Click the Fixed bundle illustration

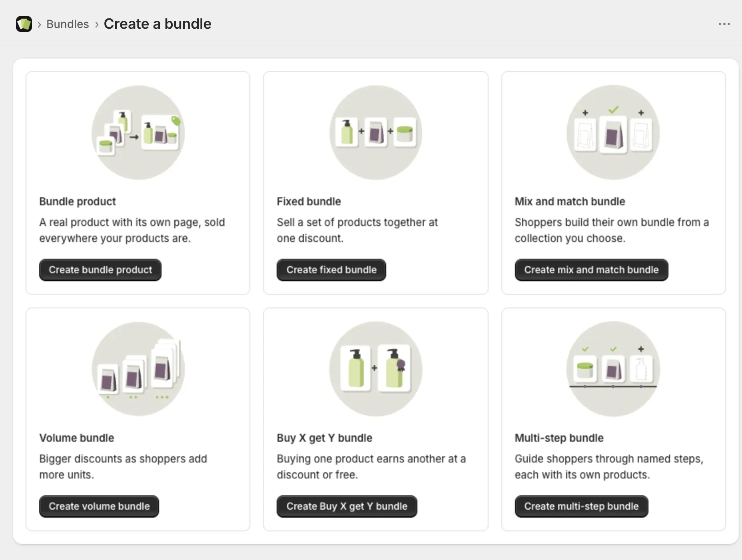coord(376,133)
